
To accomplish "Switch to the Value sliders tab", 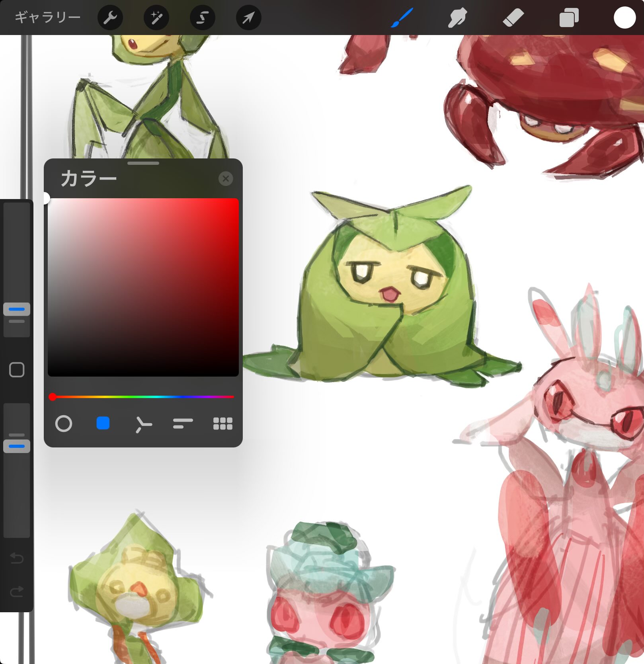I will coord(183,424).
